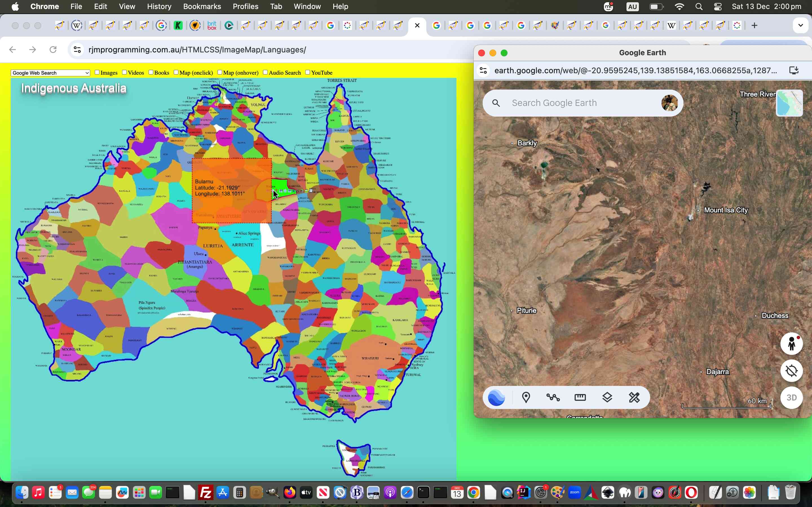This screenshot has height=507, width=812.
Task: Open new Chrome tab with plus button
Action: (x=754, y=25)
